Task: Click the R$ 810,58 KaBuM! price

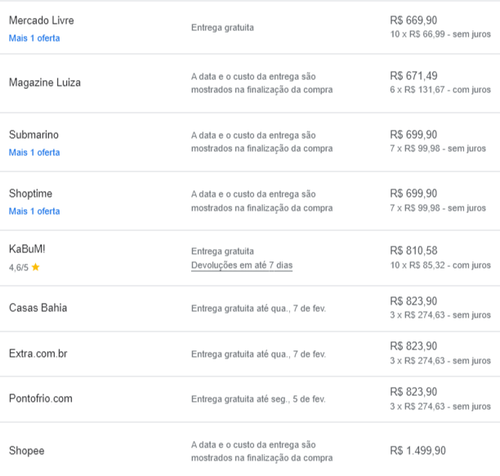Action: click(414, 250)
